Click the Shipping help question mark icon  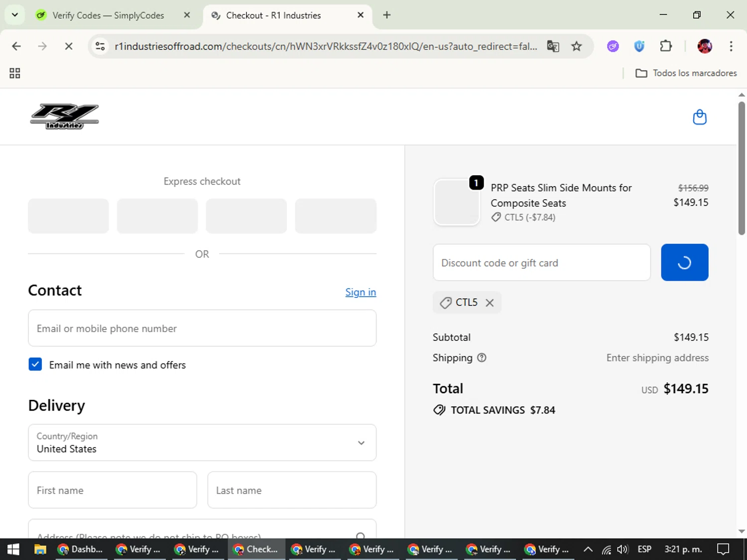482,357
